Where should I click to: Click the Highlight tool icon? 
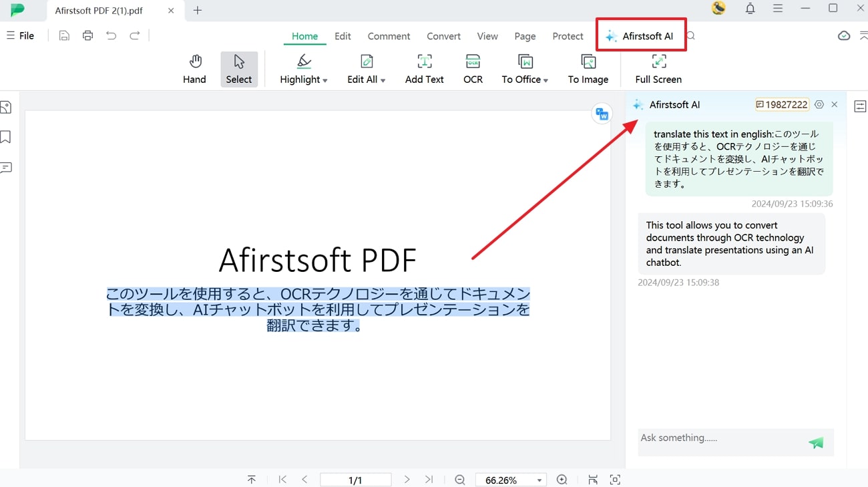click(304, 61)
